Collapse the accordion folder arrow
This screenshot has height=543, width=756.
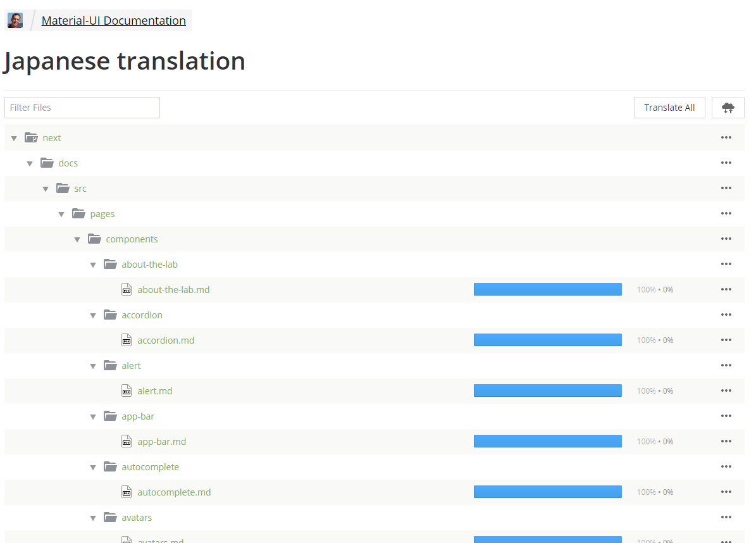[x=93, y=316]
